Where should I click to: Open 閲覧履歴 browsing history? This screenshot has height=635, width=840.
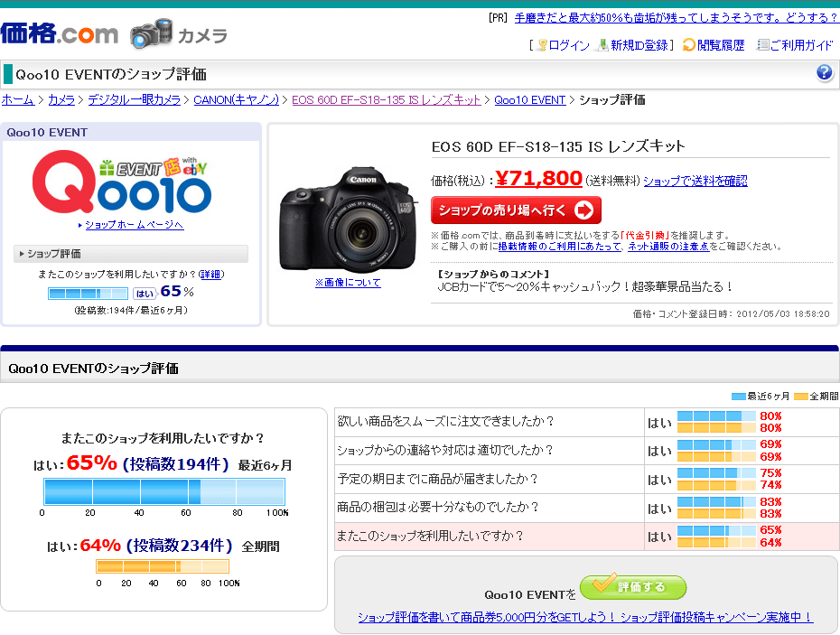[x=721, y=45]
